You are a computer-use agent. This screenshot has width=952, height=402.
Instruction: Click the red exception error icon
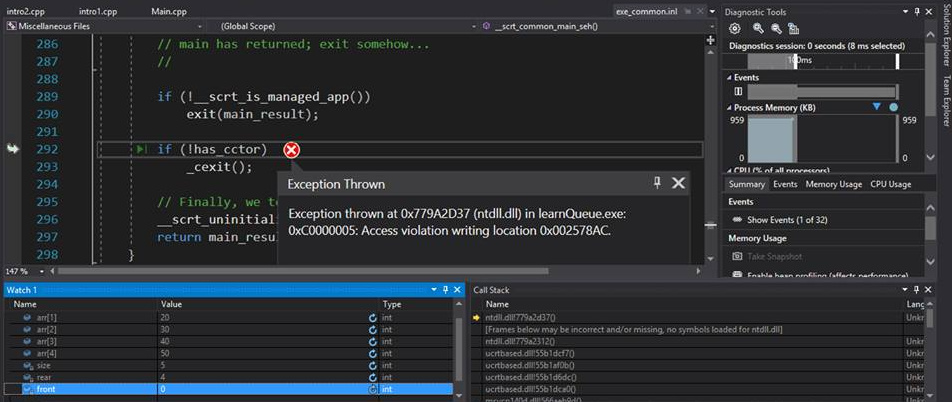coord(291,150)
